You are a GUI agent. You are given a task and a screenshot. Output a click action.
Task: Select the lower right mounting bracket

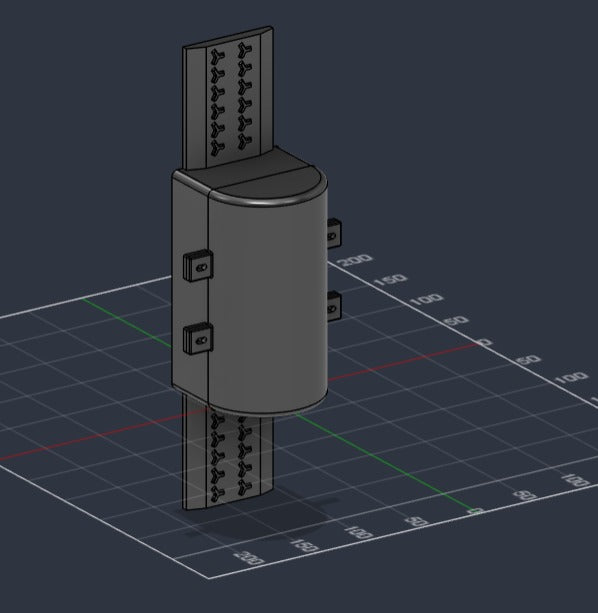coord(334,306)
